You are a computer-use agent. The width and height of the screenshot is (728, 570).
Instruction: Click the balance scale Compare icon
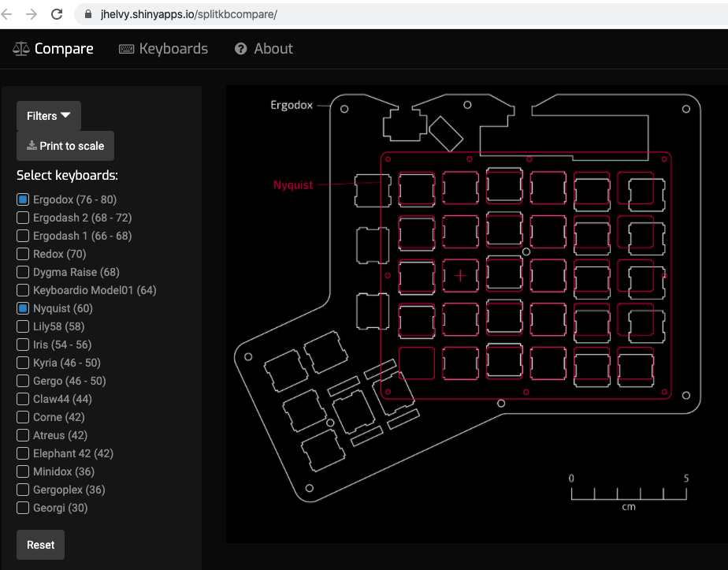21,49
